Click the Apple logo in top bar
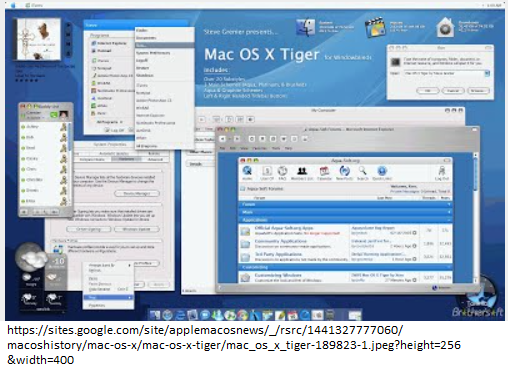The width and height of the screenshot is (508, 369). 13,5
